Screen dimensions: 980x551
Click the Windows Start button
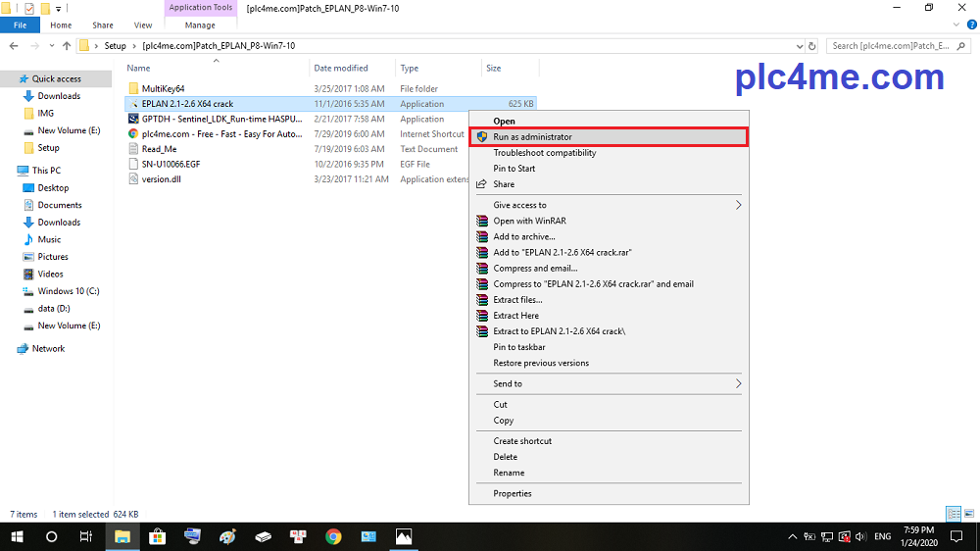17,536
